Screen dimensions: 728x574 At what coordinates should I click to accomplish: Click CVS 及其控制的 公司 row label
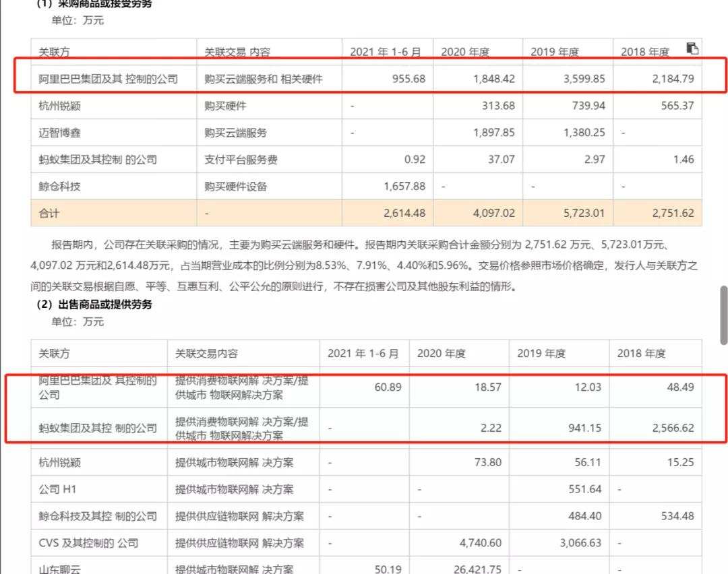pos(88,543)
